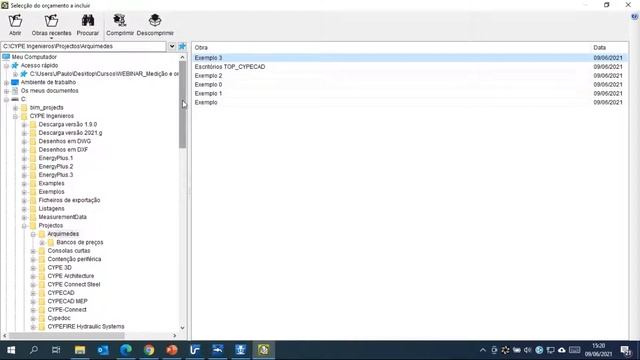
Task: Select CYPE Architecture folder
Action: pos(71,276)
